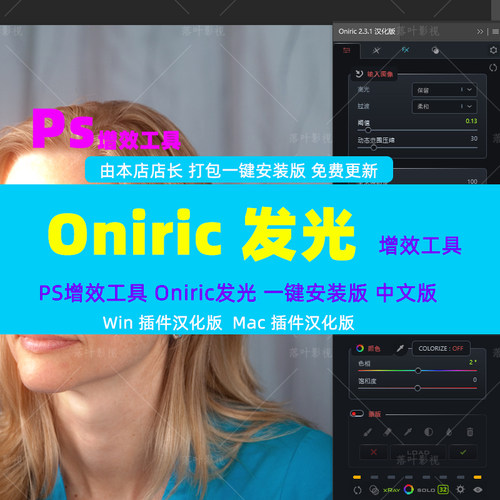Viewport: 500px width, 500px height.
Task: Toggle the COLORIZE : OFF button
Action: coord(441,348)
